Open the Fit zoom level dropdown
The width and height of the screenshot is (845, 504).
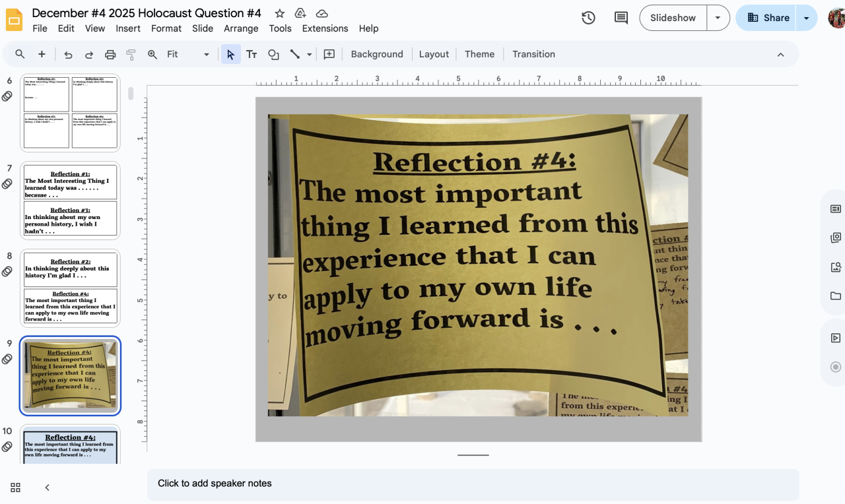tap(188, 54)
